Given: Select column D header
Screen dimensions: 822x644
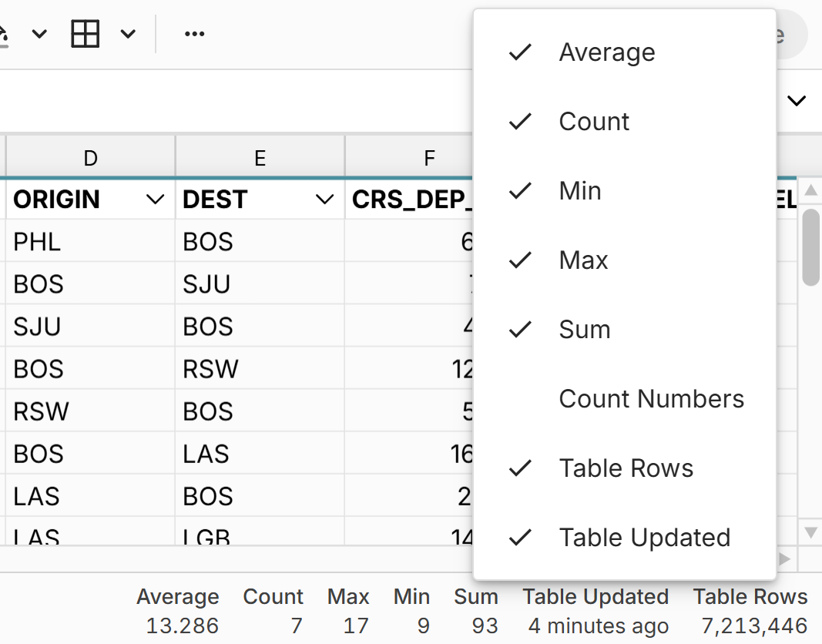Looking at the screenshot, I should pyautogui.click(x=91, y=158).
